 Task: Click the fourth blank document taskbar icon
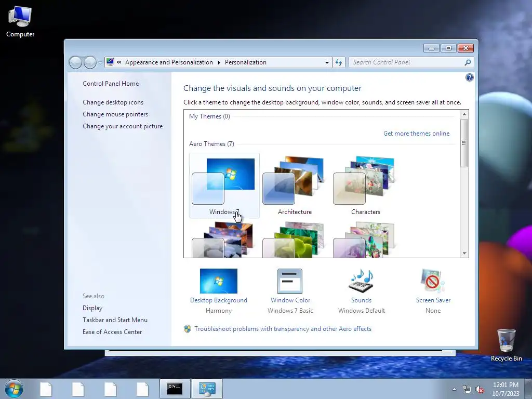(142, 389)
